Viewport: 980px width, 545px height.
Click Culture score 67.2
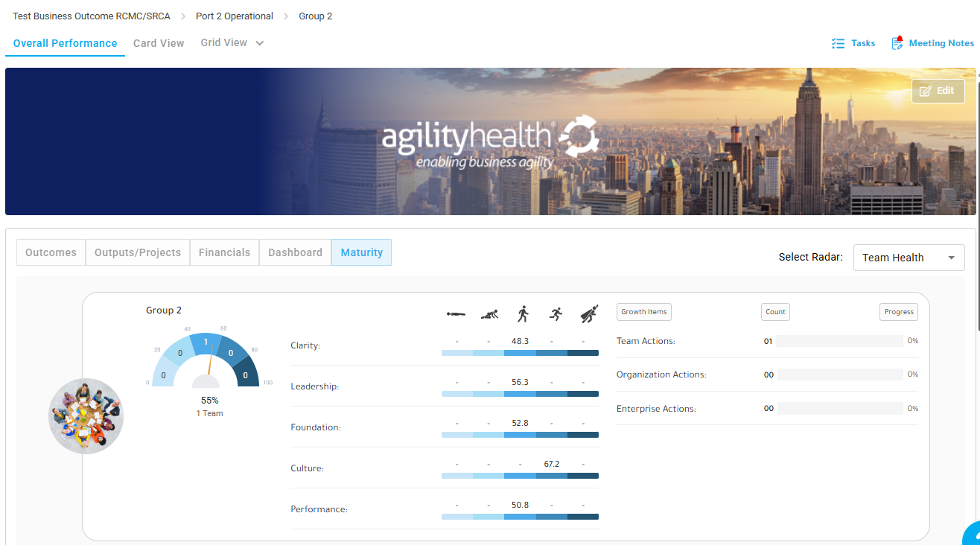[551, 464]
